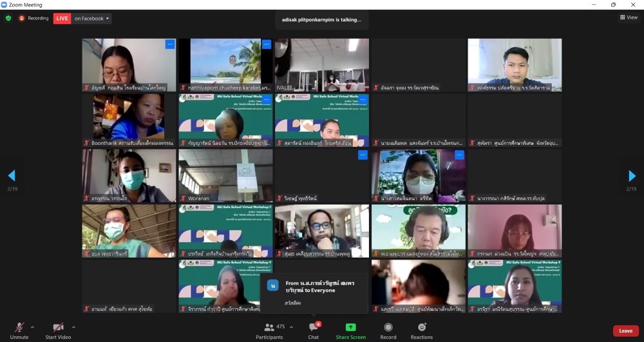The height and width of the screenshot is (342, 644).
Task: Expand video options arrow next to Start Video
Action: click(x=73, y=327)
